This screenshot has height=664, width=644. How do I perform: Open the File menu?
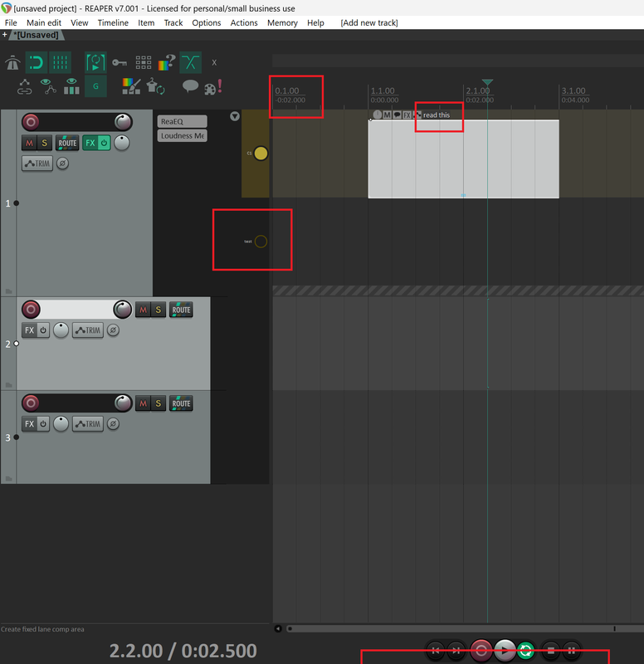point(11,23)
